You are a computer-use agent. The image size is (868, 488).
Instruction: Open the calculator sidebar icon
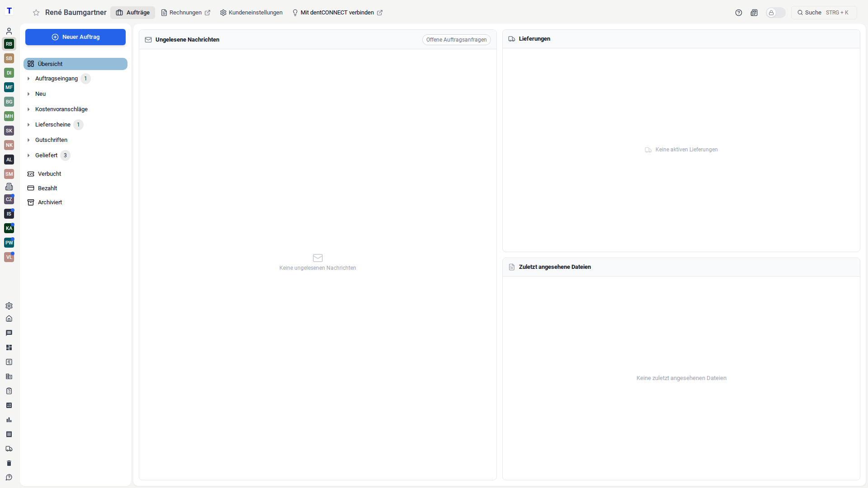coord(9,405)
